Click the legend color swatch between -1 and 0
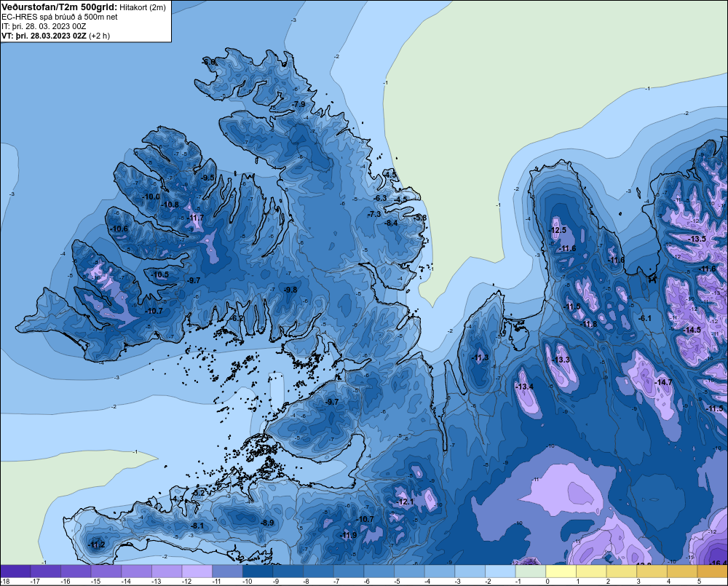The height and width of the screenshot is (586, 728). click(x=531, y=571)
